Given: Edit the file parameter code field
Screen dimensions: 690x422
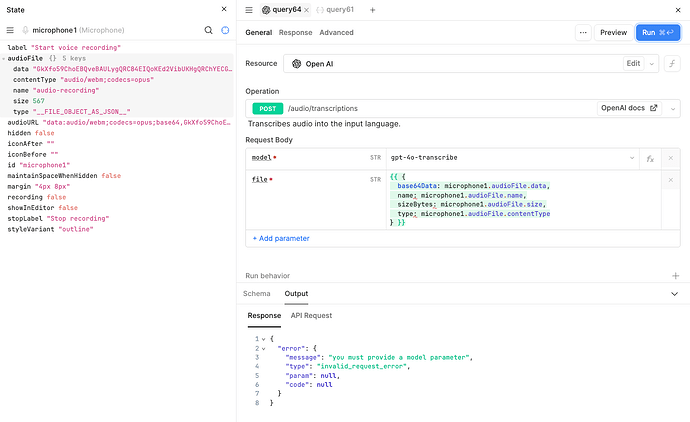Looking at the screenshot, I should coord(524,200).
